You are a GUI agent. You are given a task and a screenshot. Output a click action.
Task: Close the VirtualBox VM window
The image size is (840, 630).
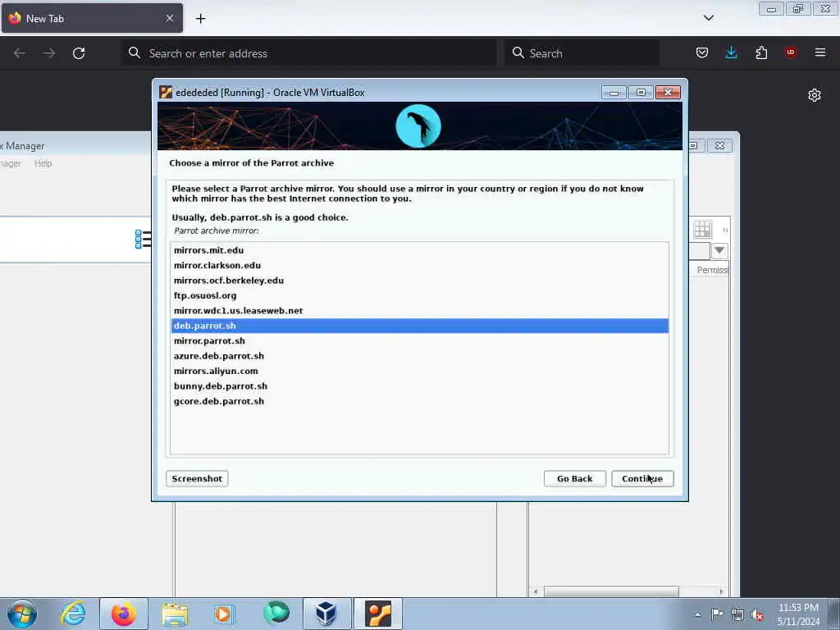(x=668, y=93)
